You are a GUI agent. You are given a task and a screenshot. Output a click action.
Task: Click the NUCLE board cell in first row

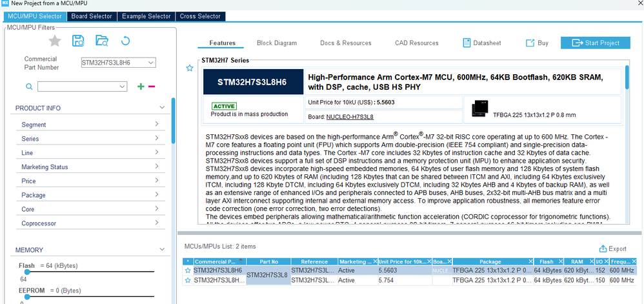(442, 270)
